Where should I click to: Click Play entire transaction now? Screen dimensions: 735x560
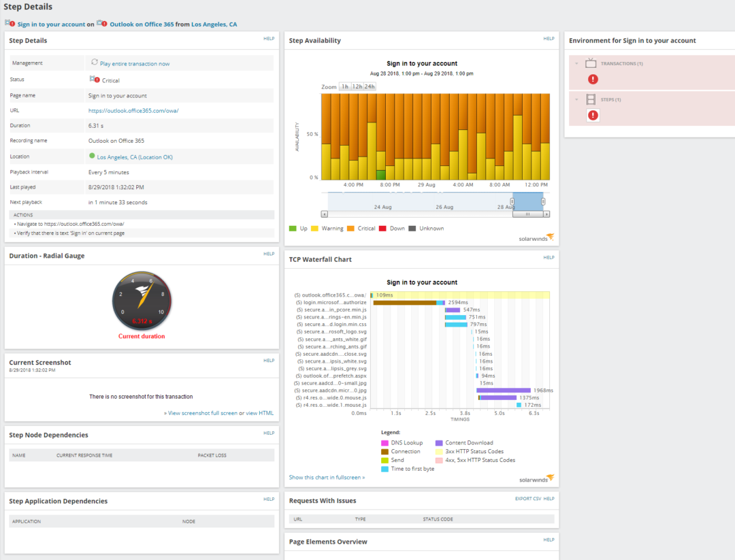coord(135,64)
